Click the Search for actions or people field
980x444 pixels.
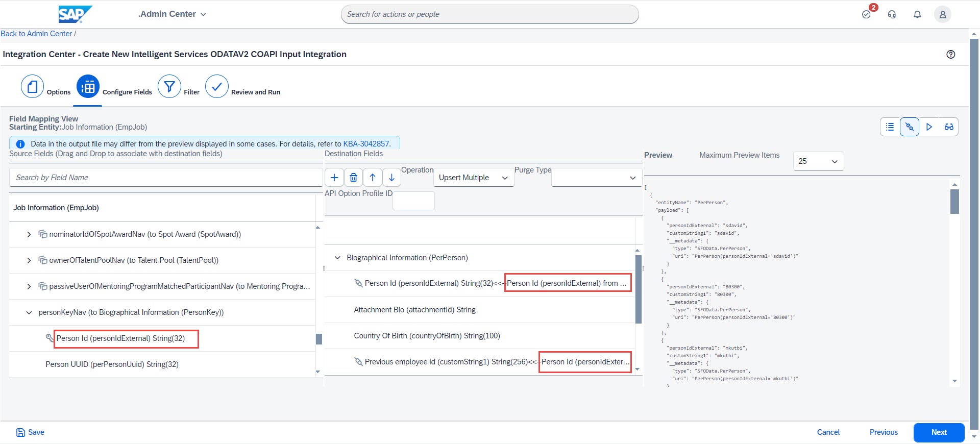(x=489, y=14)
